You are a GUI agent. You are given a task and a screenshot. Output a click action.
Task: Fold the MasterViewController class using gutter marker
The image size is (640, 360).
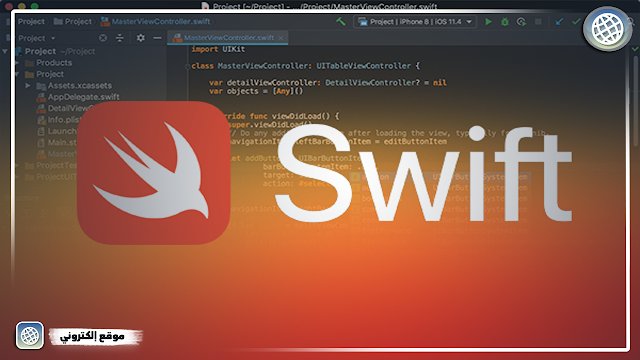pyautogui.click(x=188, y=66)
